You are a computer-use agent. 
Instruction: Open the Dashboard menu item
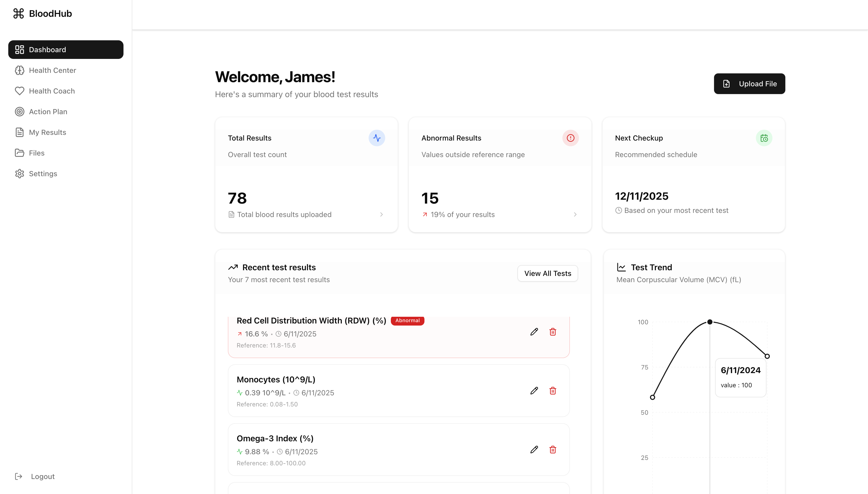66,50
